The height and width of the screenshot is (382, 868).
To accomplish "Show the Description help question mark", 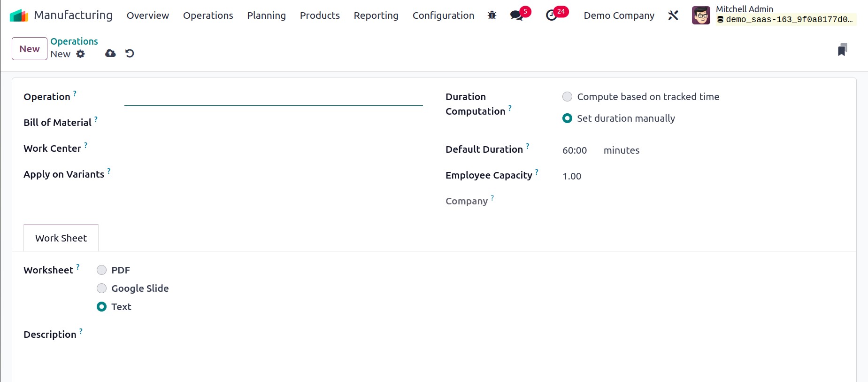I will [81, 331].
